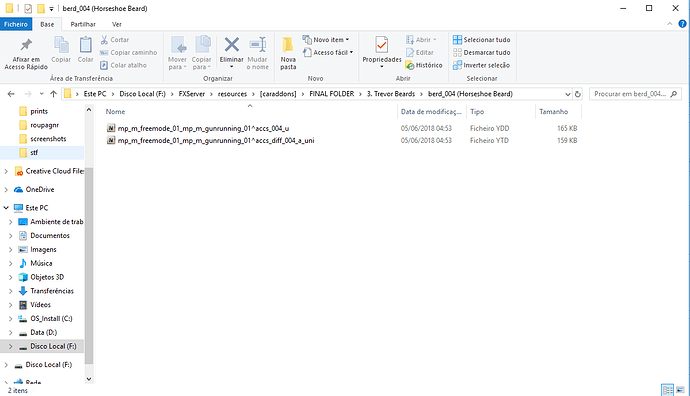The width and height of the screenshot is (690, 396).
Task: Select file ending accs_004_u
Action: 203,128
